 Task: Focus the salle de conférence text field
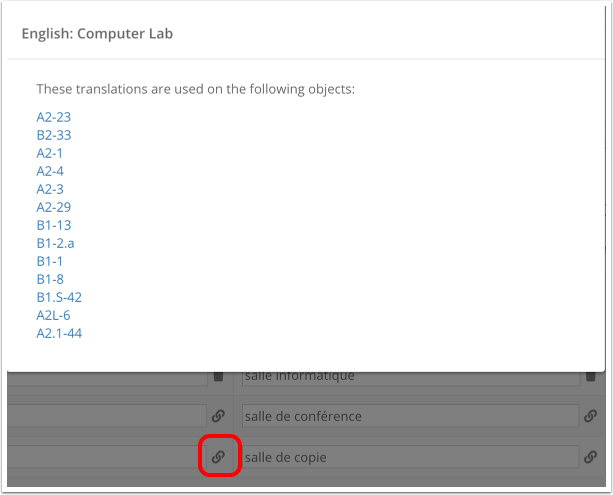[410, 416]
